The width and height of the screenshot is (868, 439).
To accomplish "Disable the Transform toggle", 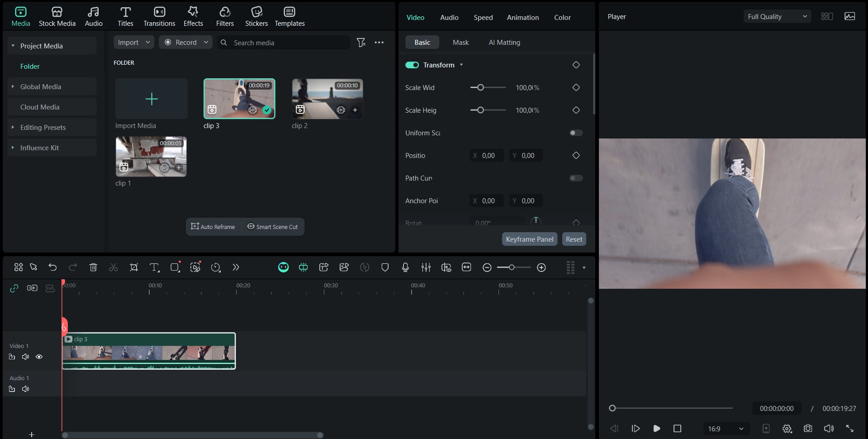I will pos(412,65).
